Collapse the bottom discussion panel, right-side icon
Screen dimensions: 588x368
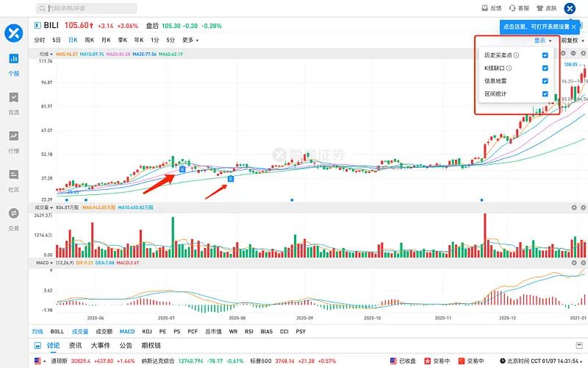click(578, 345)
